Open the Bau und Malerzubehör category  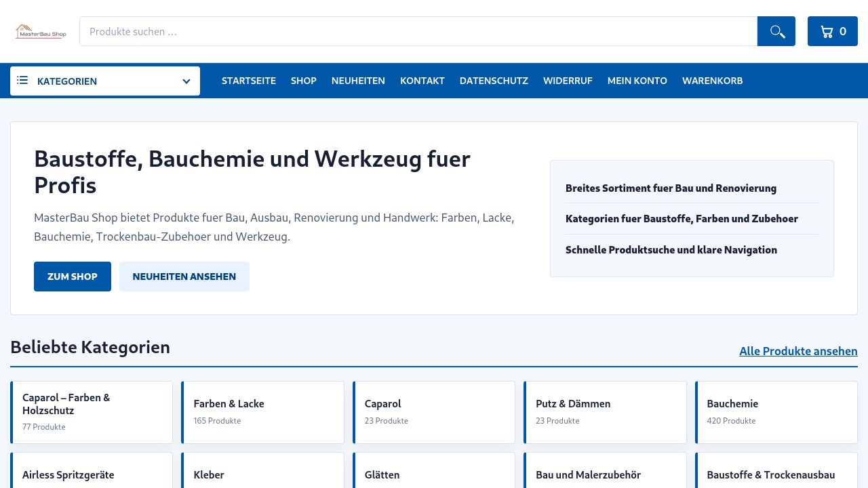coord(605,470)
